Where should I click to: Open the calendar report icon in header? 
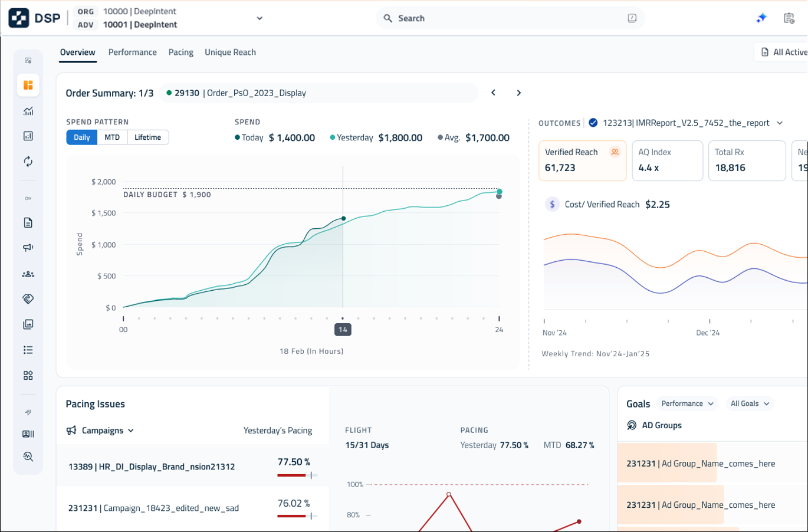coord(789,18)
